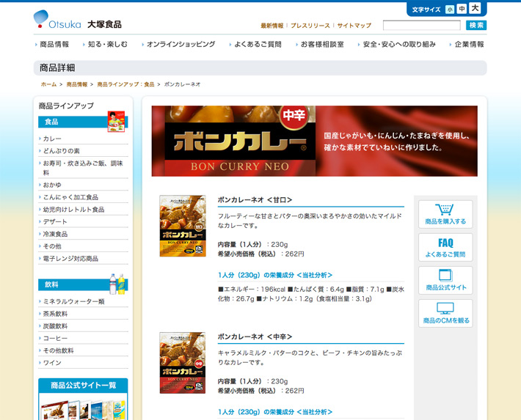This screenshot has height=420, width=521.
Task: Click the 中辛 curry package thumbnail
Action: click(183, 363)
